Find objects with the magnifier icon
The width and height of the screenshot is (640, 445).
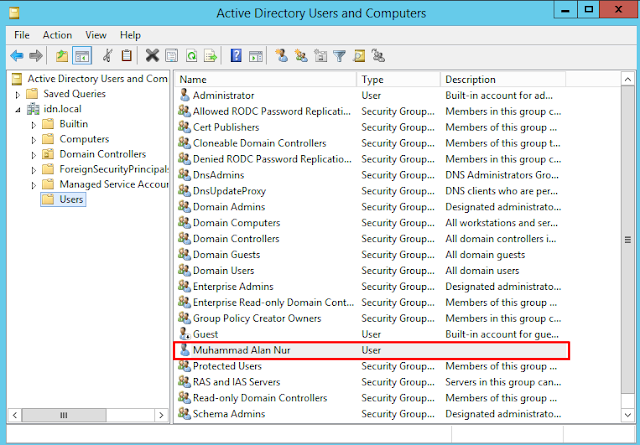click(359, 56)
